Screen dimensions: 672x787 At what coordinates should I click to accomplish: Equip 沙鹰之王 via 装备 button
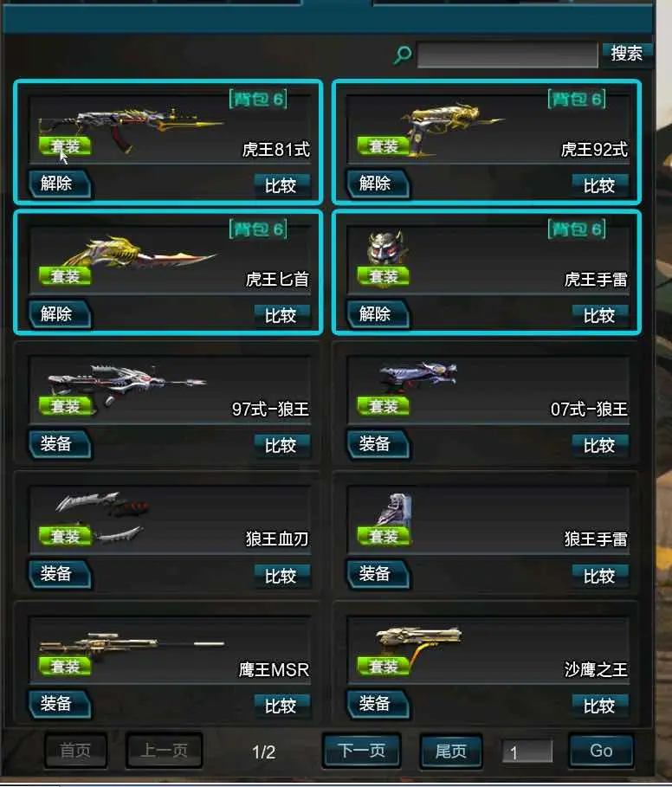378,704
